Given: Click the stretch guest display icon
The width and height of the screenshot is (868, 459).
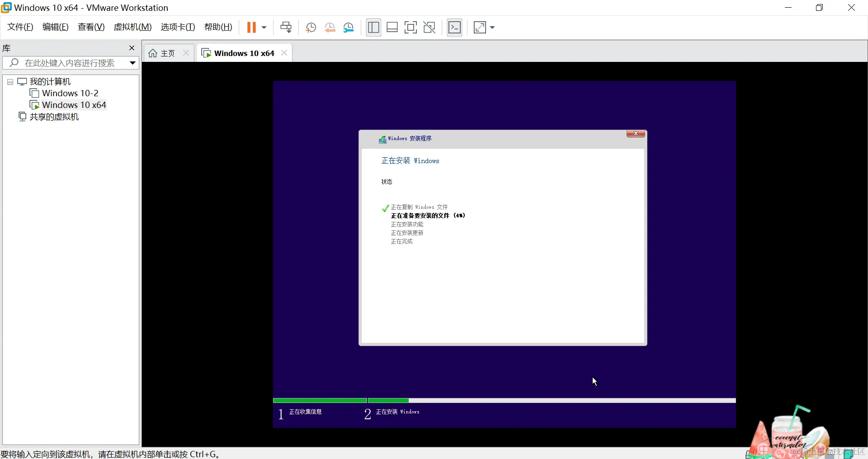Looking at the screenshot, I should (x=480, y=28).
